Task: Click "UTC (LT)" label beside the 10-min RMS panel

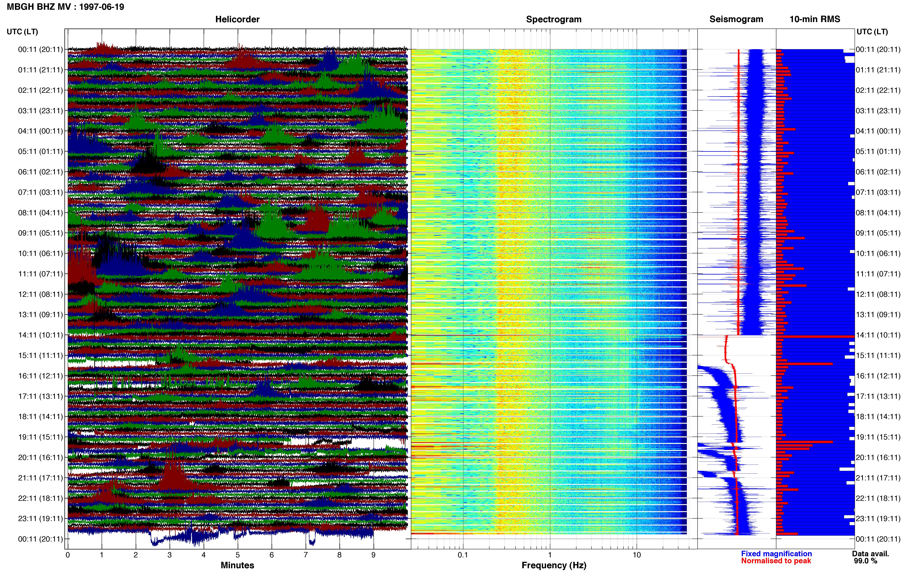Action: coord(872,32)
